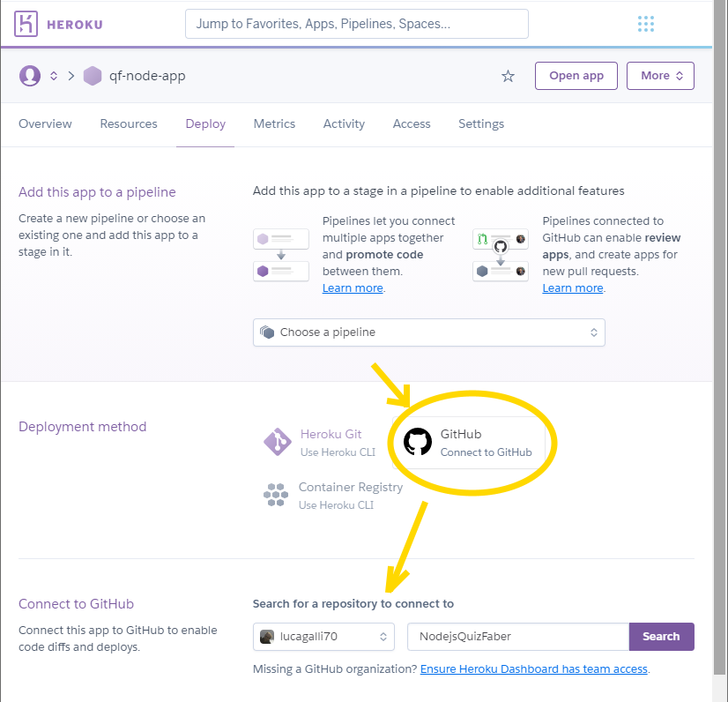
Task: Expand the More menu button
Action: pos(660,76)
